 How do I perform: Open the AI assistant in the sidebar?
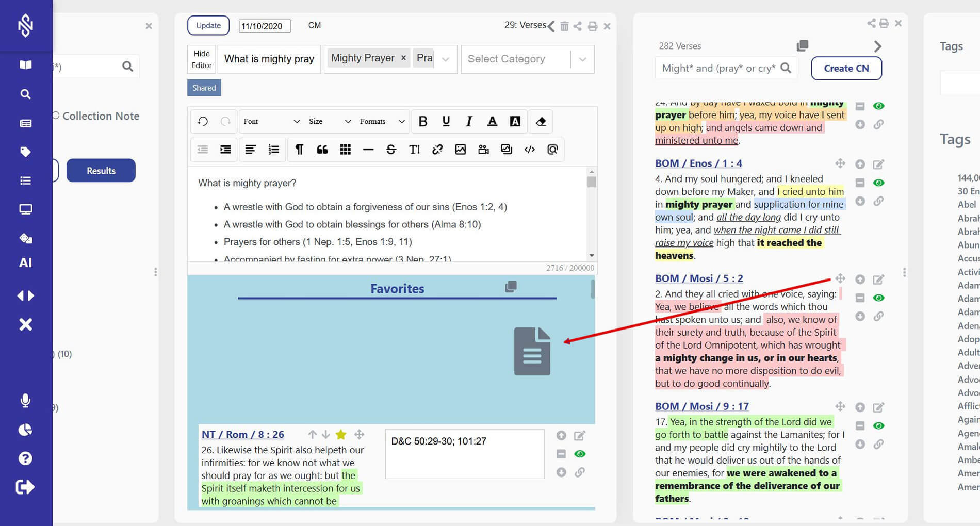coord(25,263)
